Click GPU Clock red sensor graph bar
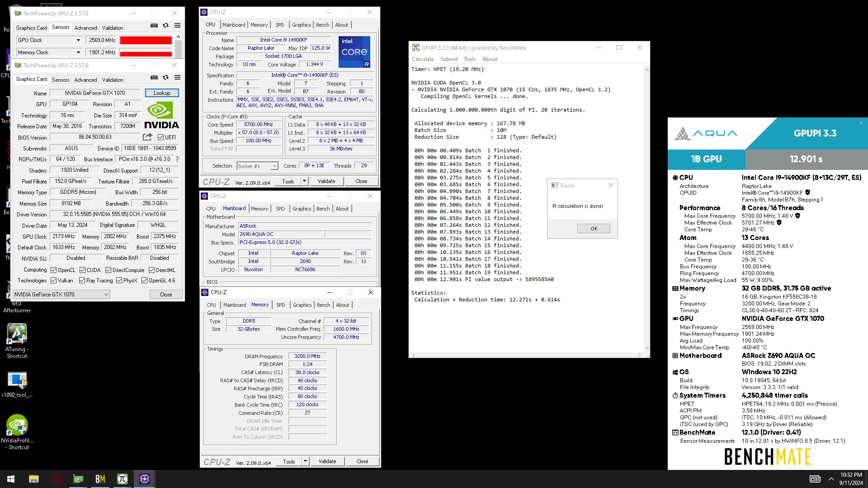The height and width of the screenshot is (488, 868). point(146,40)
